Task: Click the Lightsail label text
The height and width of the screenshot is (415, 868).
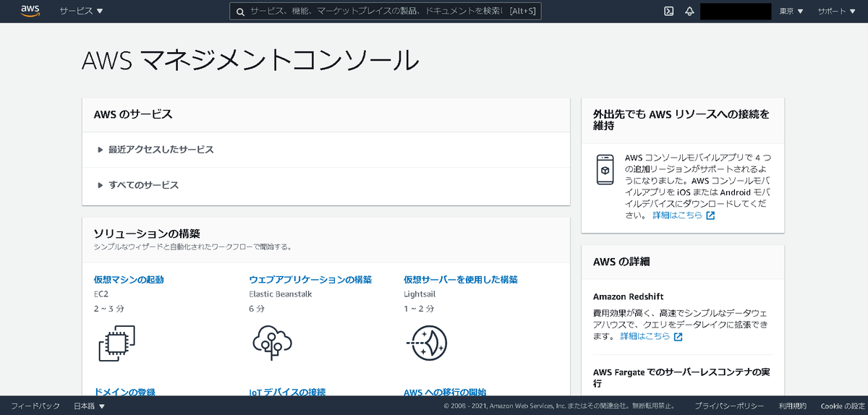Action: (420, 294)
